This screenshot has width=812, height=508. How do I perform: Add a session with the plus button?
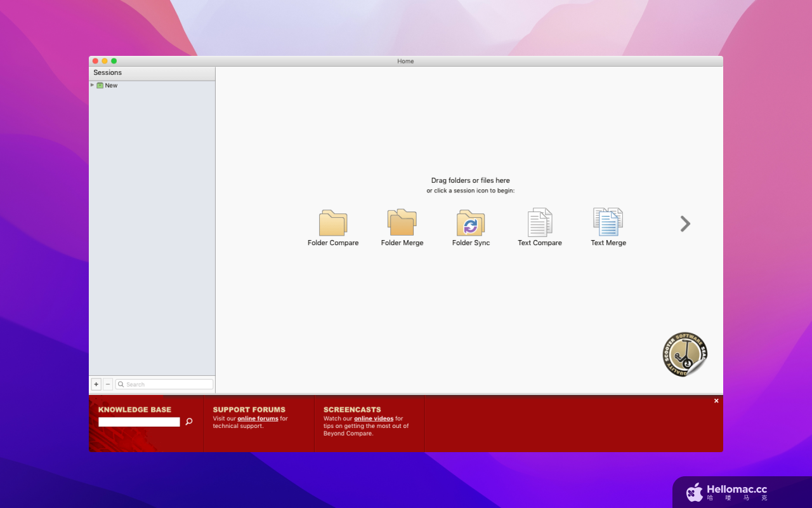96,384
